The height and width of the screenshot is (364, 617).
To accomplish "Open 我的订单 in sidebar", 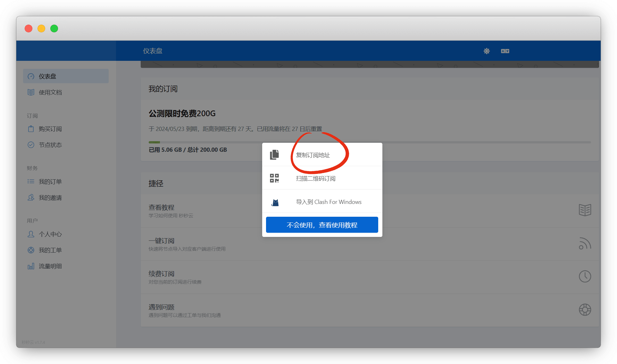I will (50, 182).
